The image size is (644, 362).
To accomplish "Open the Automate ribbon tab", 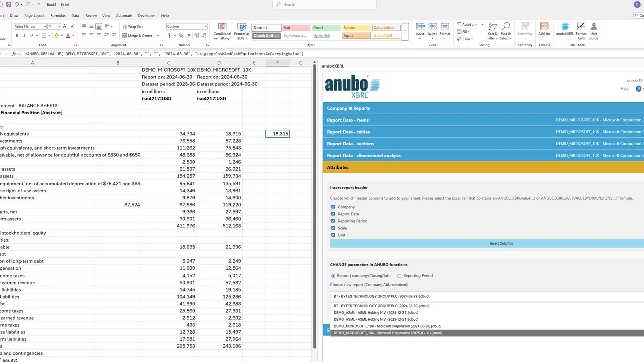I will [124, 16].
